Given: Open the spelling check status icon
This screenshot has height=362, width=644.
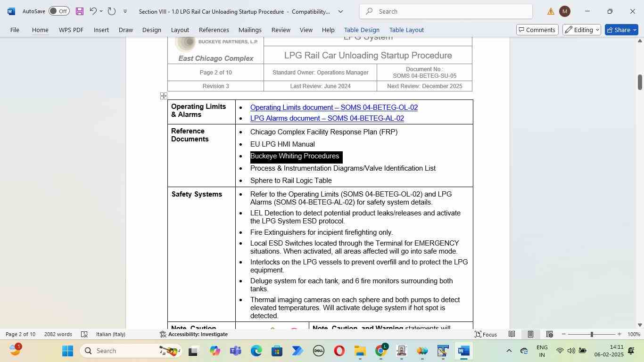Looking at the screenshot, I should point(84,334).
